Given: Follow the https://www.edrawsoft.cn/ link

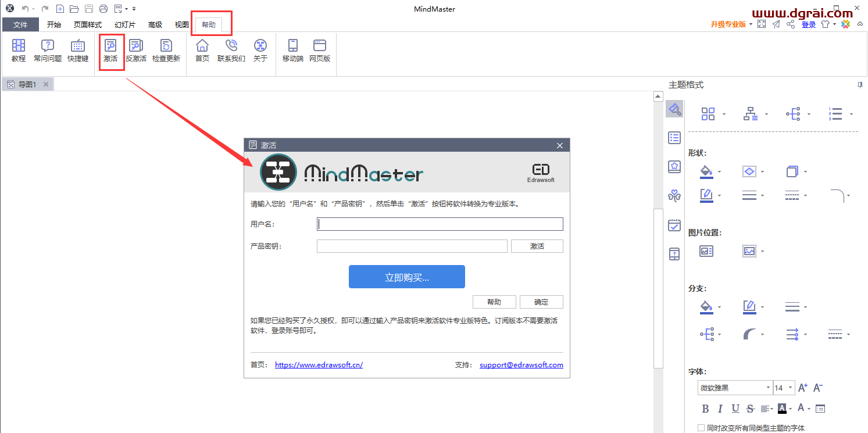Looking at the screenshot, I should coord(319,364).
